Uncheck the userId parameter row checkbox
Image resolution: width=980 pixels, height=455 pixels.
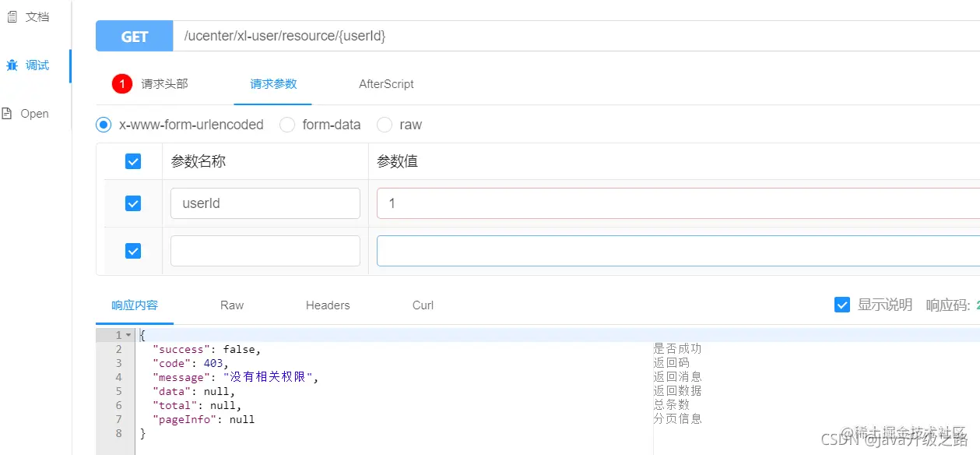click(133, 203)
